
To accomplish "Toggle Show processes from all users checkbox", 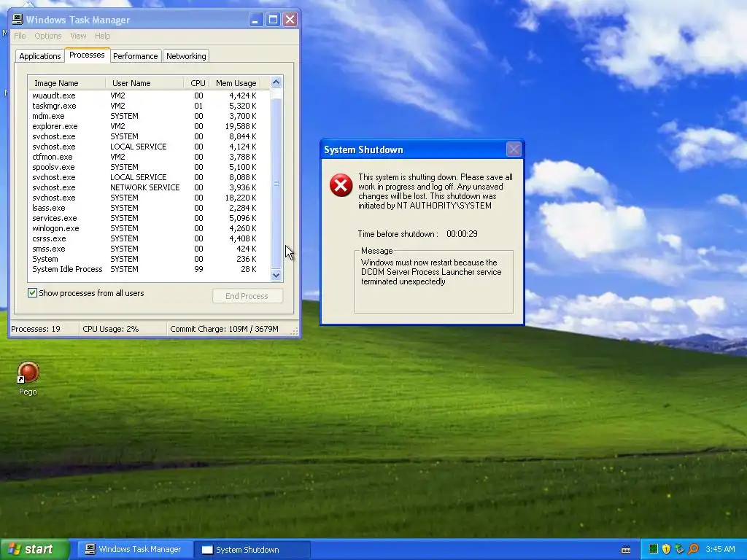I will pyautogui.click(x=32, y=293).
